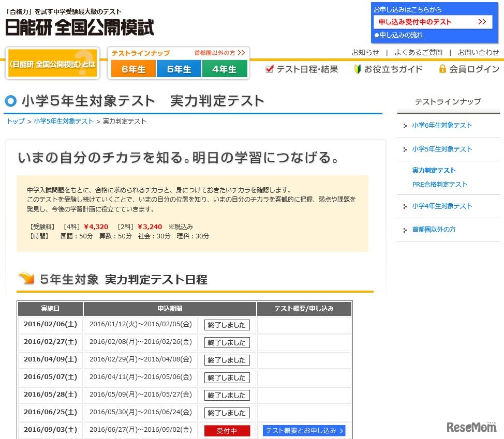504x439 pixels.
Task: Click the blue circle icon beside page title
Action: click(10, 101)
